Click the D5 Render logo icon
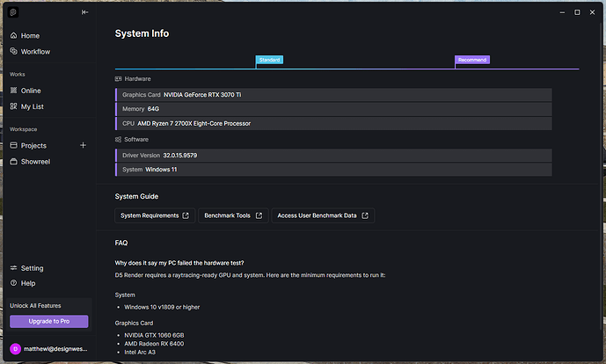The height and width of the screenshot is (364, 606). (x=13, y=12)
